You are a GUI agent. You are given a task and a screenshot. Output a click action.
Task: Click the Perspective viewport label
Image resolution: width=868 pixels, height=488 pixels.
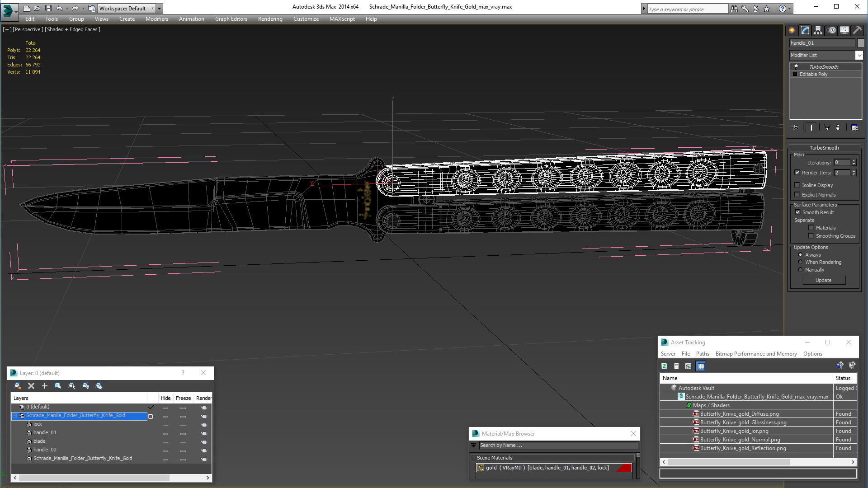(x=28, y=29)
